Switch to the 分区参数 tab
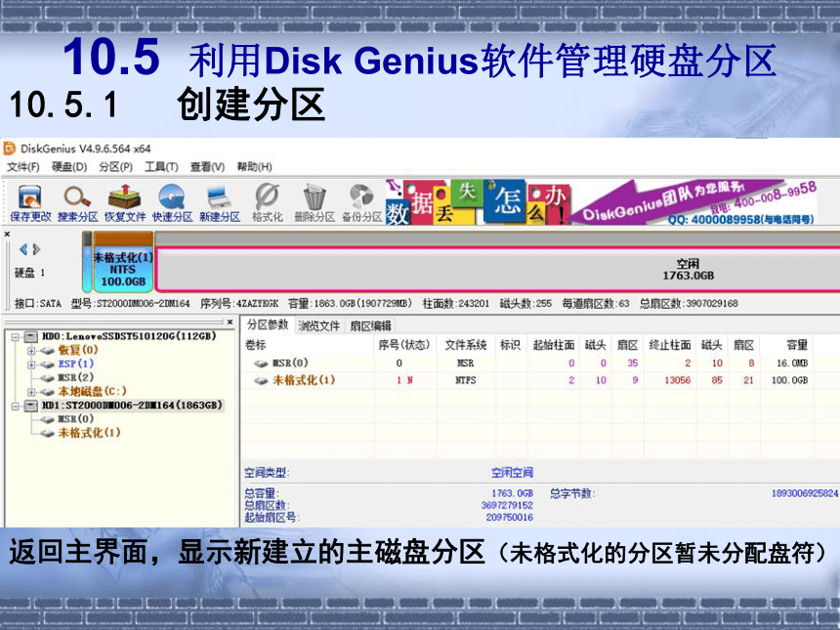 [x=268, y=324]
